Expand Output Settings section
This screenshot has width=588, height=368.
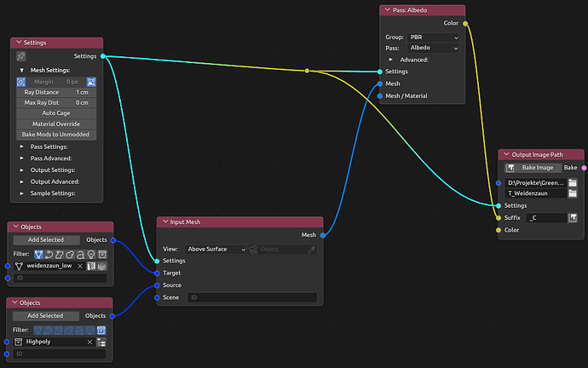22,170
